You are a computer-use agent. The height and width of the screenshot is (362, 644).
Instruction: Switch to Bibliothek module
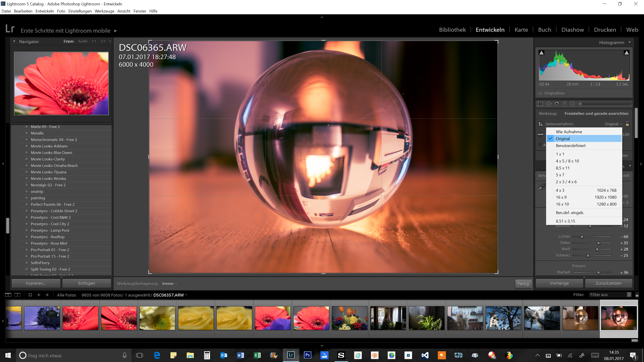[x=452, y=30]
